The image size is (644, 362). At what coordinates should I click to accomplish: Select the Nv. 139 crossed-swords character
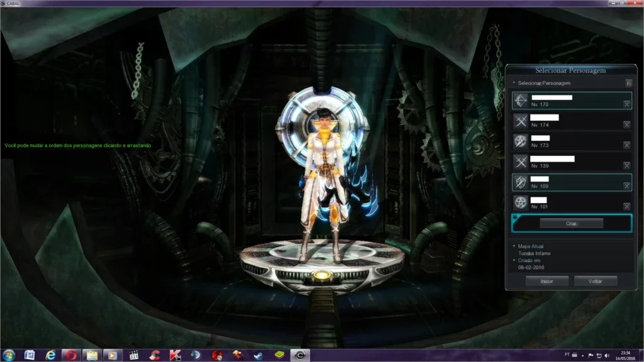(572, 162)
